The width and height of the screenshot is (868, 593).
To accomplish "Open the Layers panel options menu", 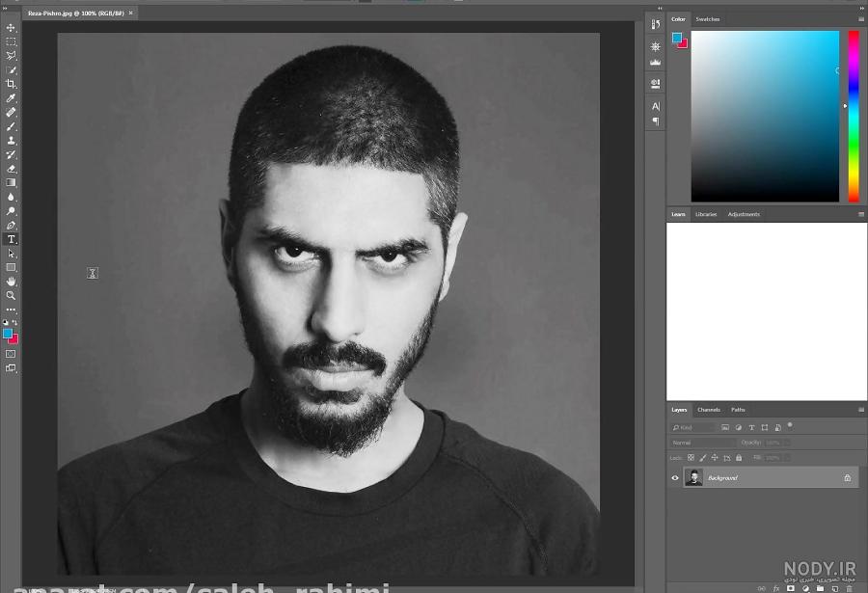I will point(861,410).
